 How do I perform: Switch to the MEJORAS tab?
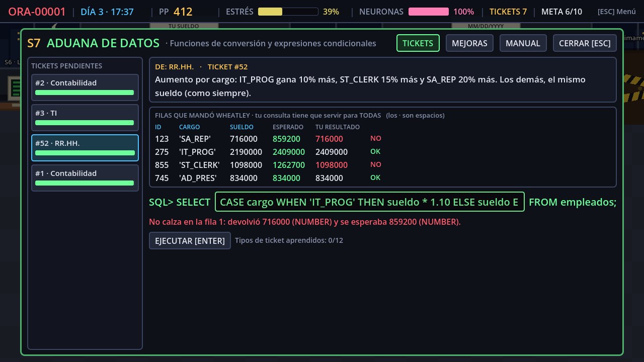click(469, 43)
